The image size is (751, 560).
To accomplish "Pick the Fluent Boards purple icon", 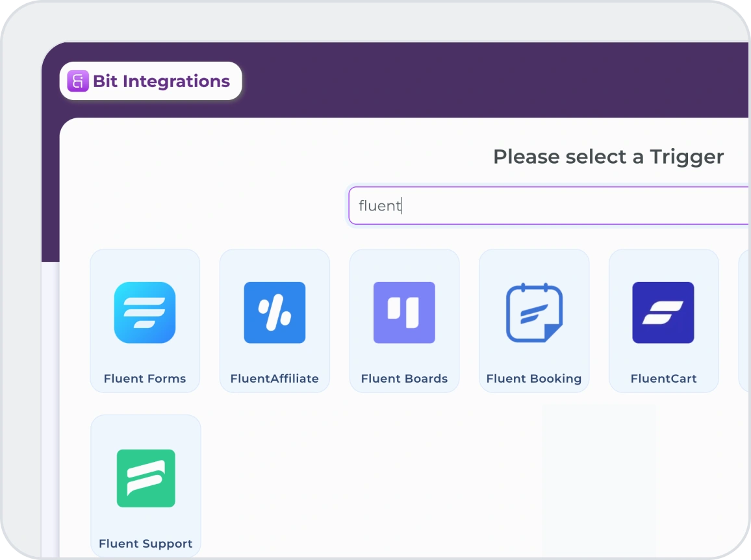I will click(404, 312).
